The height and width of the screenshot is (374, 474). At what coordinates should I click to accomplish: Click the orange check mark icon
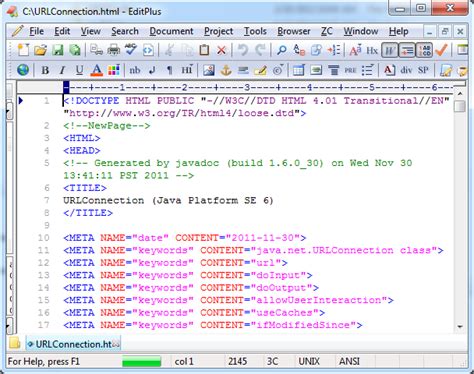(441, 50)
